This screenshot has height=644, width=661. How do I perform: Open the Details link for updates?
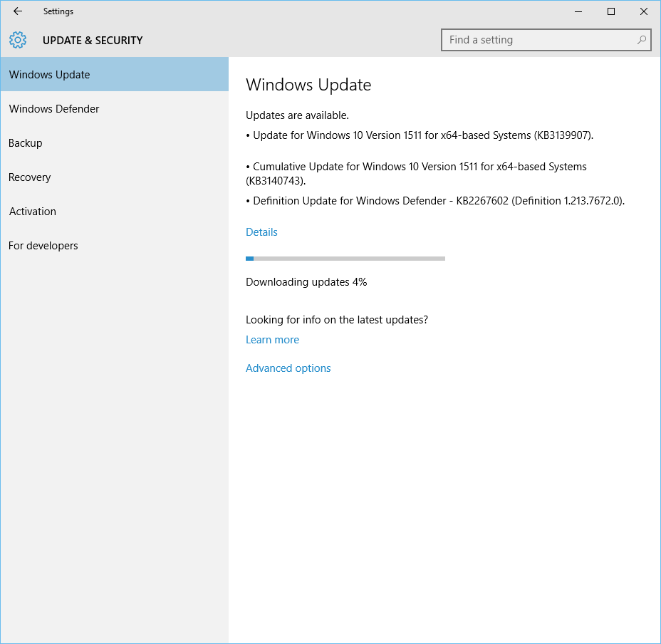pos(261,232)
